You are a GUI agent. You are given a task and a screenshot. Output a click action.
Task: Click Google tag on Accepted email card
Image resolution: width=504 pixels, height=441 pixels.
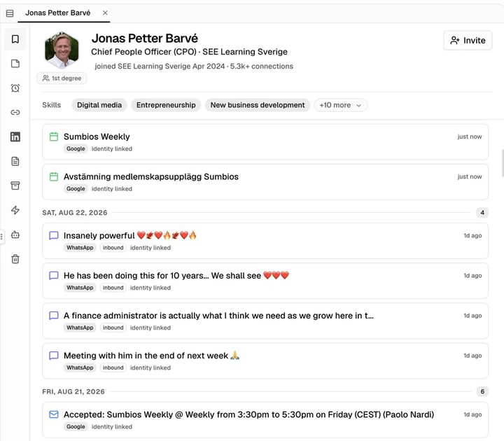point(76,426)
